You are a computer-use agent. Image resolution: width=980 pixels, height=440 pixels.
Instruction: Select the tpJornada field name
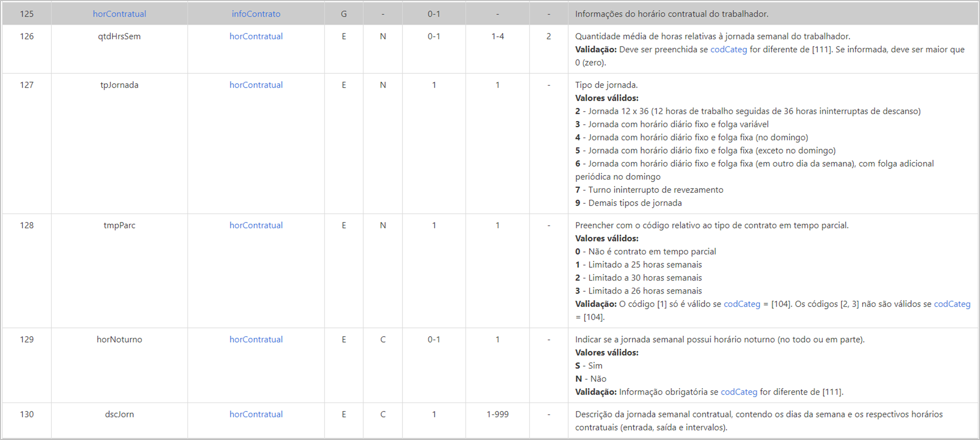point(119,85)
